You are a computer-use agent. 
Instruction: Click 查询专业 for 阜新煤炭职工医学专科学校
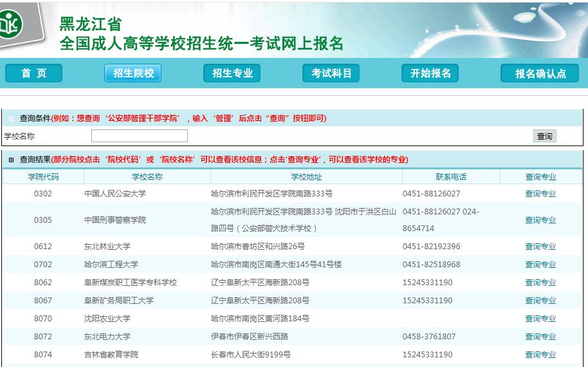coord(540,283)
